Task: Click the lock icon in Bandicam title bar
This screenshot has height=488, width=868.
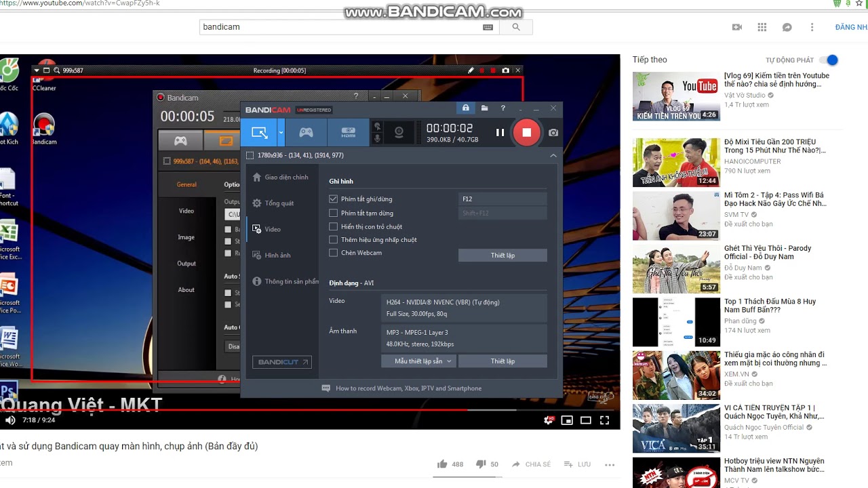Action: click(x=465, y=108)
